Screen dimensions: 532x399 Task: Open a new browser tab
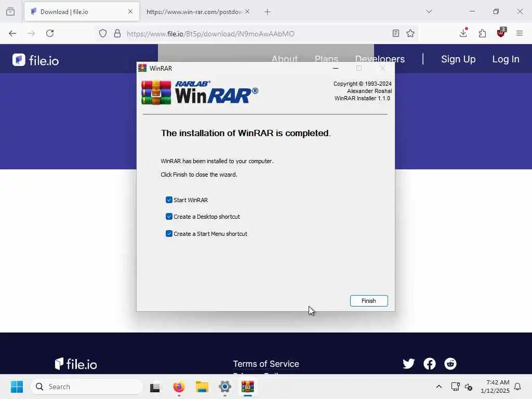click(x=268, y=12)
